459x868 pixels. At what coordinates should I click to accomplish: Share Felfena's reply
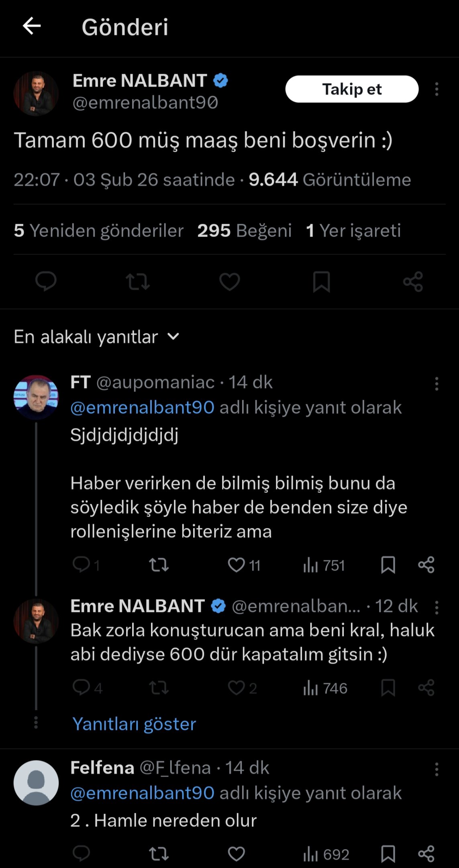(x=426, y=854)
